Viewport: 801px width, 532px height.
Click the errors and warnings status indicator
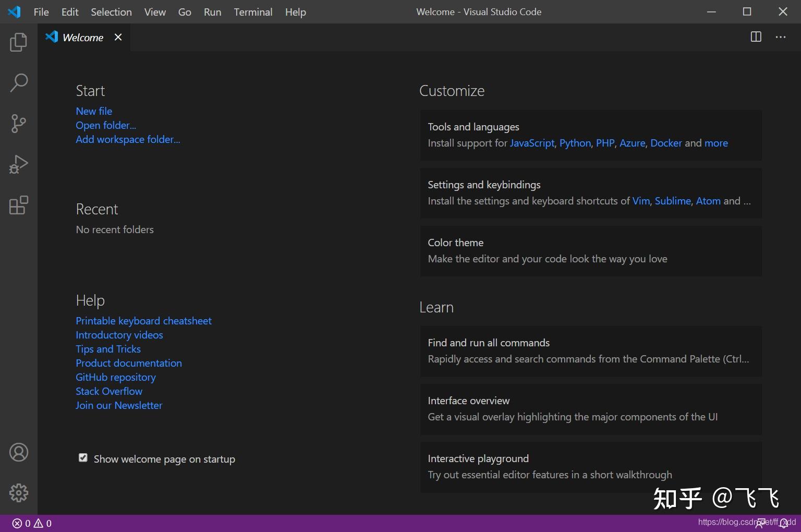(32, 523)
